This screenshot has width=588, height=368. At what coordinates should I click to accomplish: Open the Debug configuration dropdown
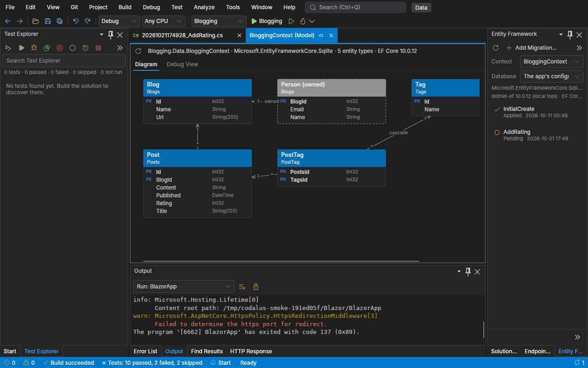coord(119,21)
